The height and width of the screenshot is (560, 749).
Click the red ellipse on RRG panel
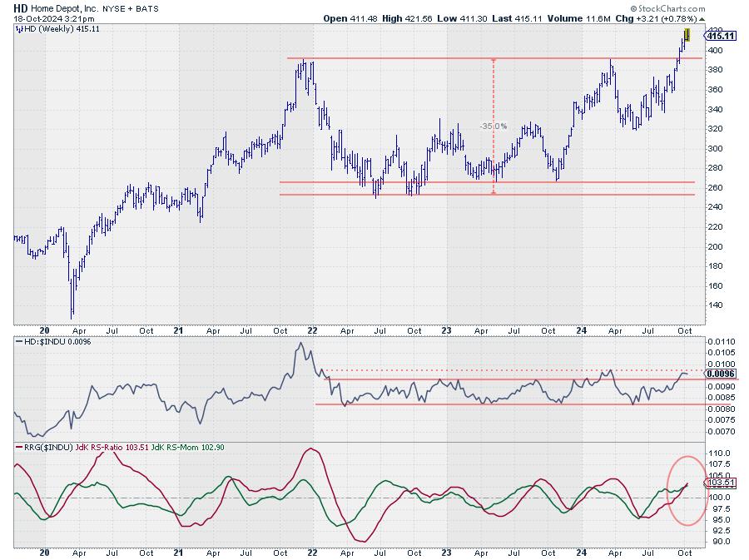pos(686,491)
